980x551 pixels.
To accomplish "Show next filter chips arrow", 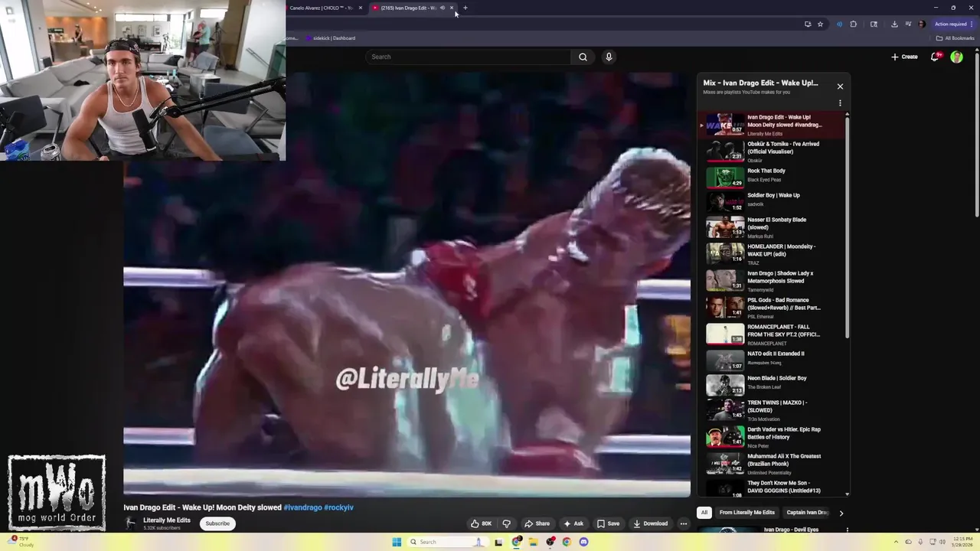I will point(841,513).
